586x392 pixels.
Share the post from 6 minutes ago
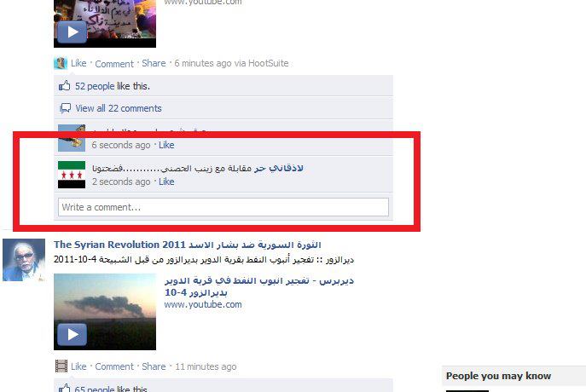point(154,63)
